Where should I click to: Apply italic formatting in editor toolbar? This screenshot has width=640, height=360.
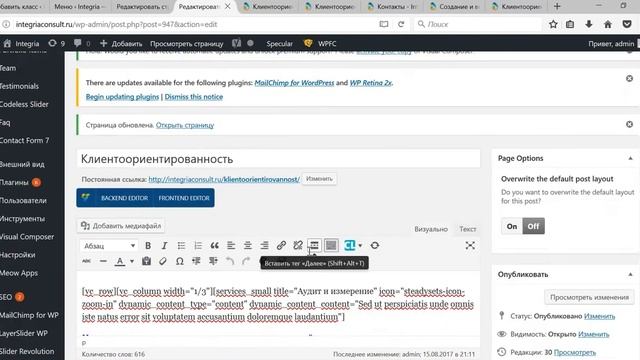point(164,246)
